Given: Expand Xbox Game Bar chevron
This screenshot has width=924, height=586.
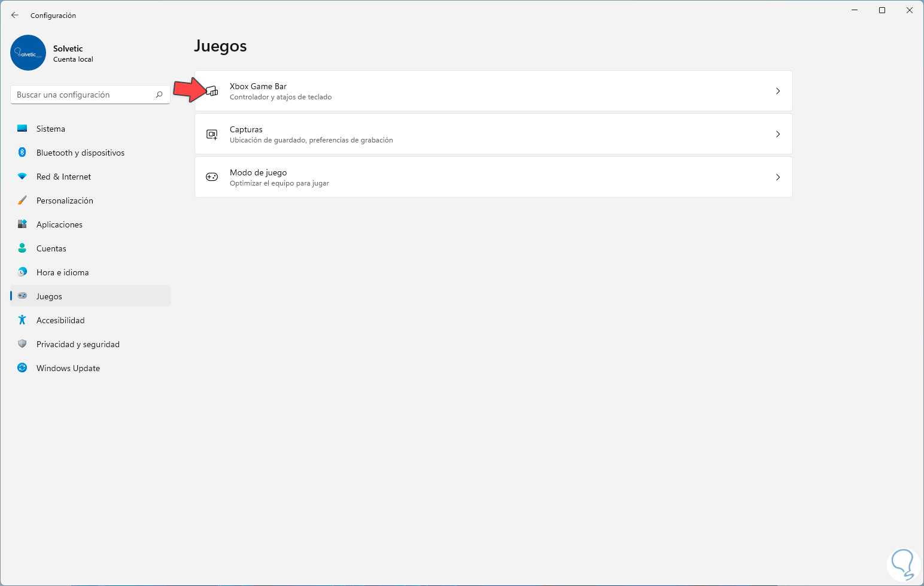Looking at the screenshot, I should pos(778,91).
